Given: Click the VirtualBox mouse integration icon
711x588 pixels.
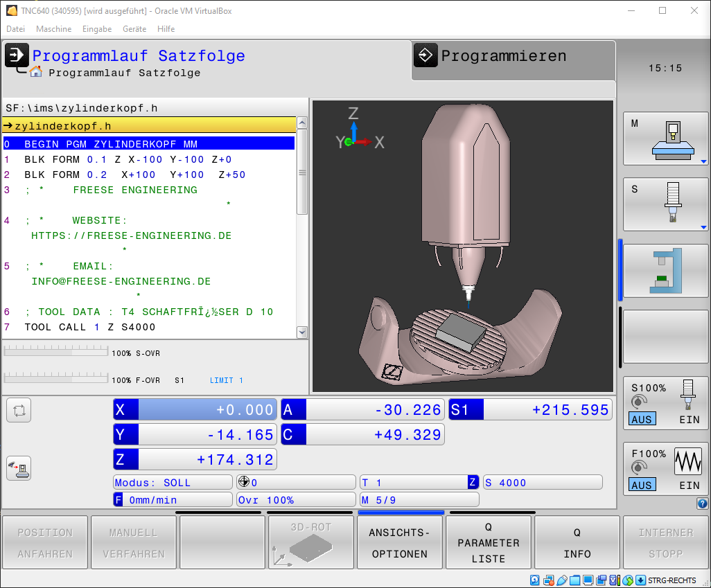Looking at the screenshot, I should pyautogui.click(x=628, y=580).
